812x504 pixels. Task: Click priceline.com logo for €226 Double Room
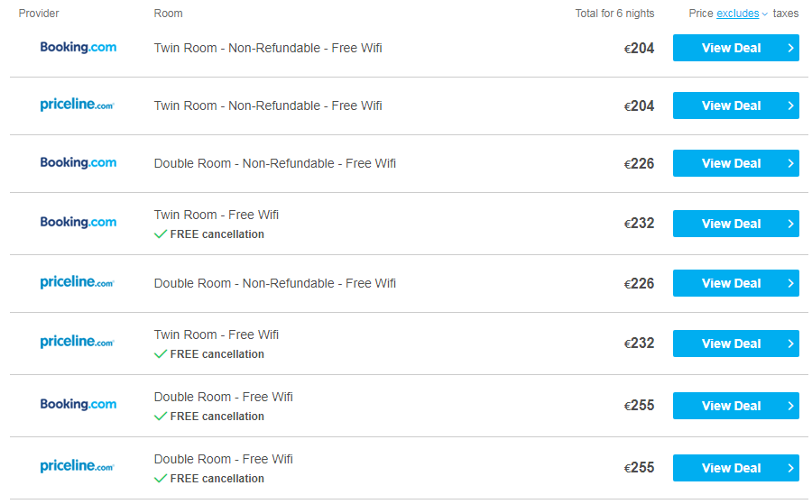(x=78, y=282)
